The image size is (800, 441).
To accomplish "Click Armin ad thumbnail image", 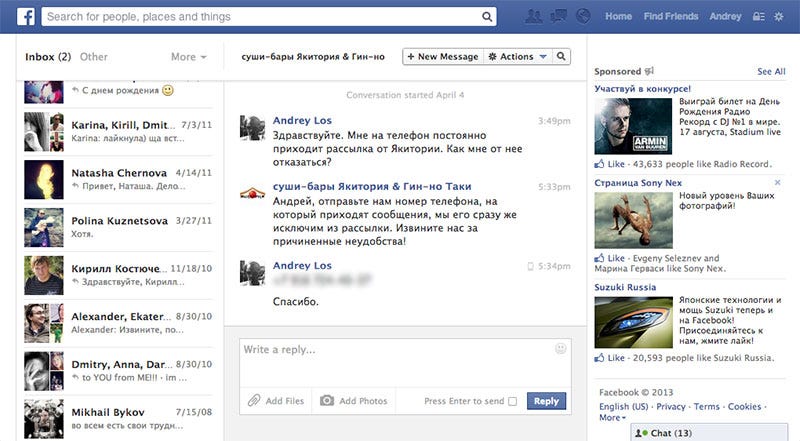I will [x=633, y=126].
